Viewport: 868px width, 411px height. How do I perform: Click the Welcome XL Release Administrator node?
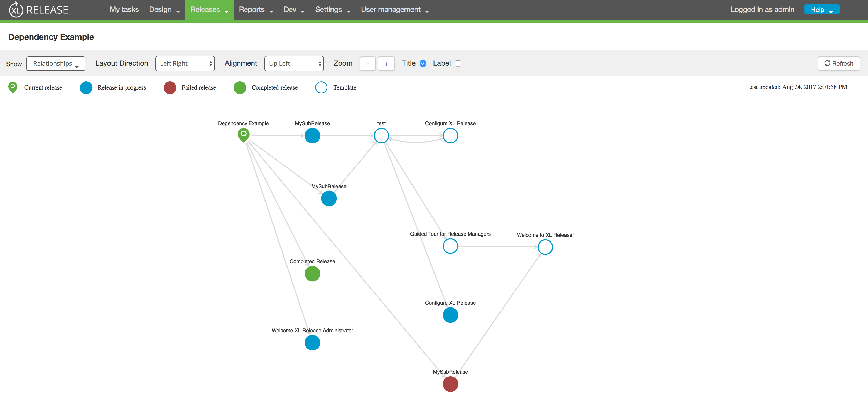[312, 343]
